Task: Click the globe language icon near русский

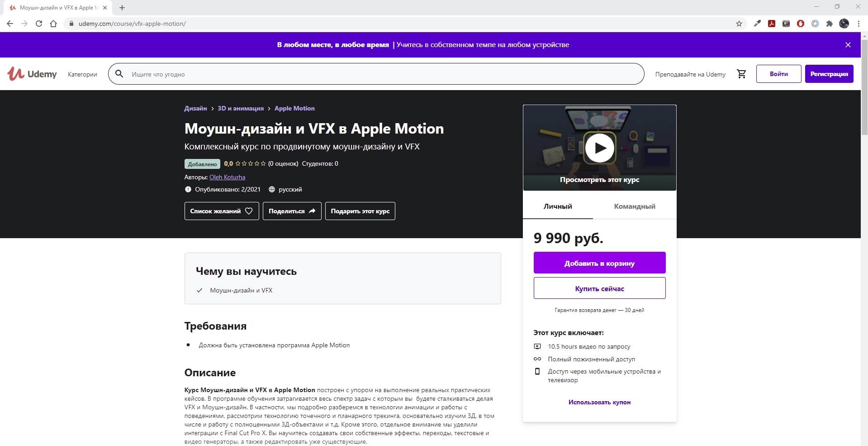Action: 272,189
